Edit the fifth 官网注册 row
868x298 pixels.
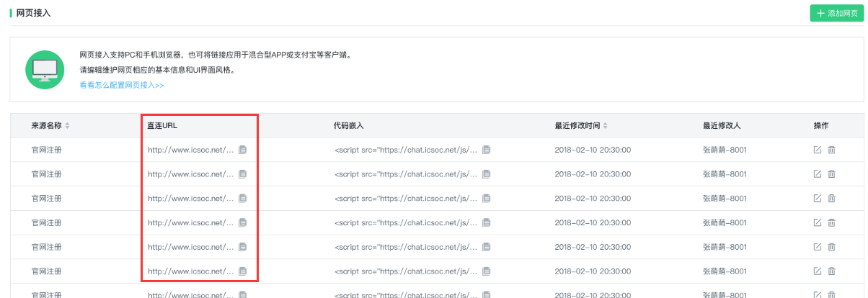(x=818, y=247)
